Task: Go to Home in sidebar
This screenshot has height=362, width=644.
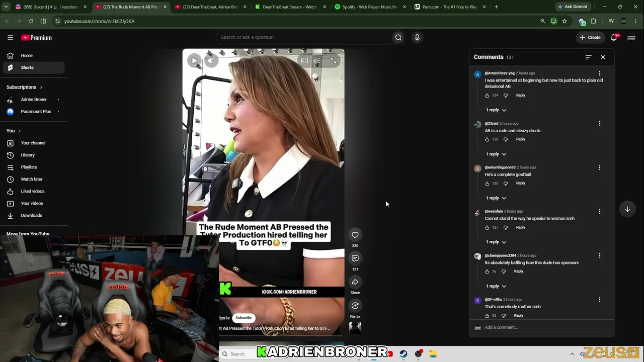Action: 33,56
